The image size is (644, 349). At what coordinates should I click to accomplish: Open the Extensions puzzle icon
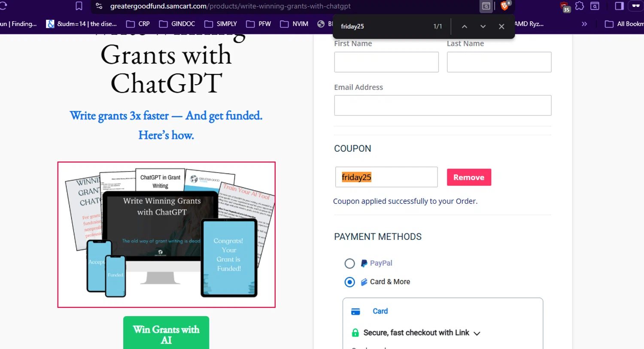coord(580,6)
